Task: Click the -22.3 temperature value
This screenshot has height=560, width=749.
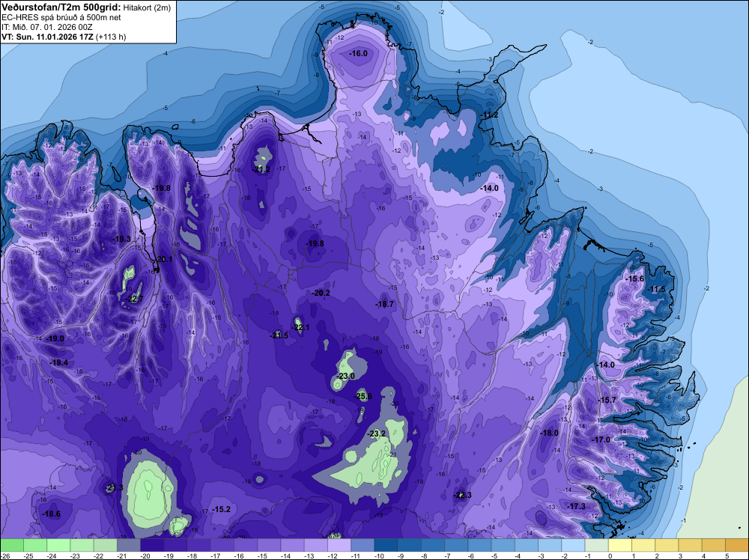Action: (462, 495)
